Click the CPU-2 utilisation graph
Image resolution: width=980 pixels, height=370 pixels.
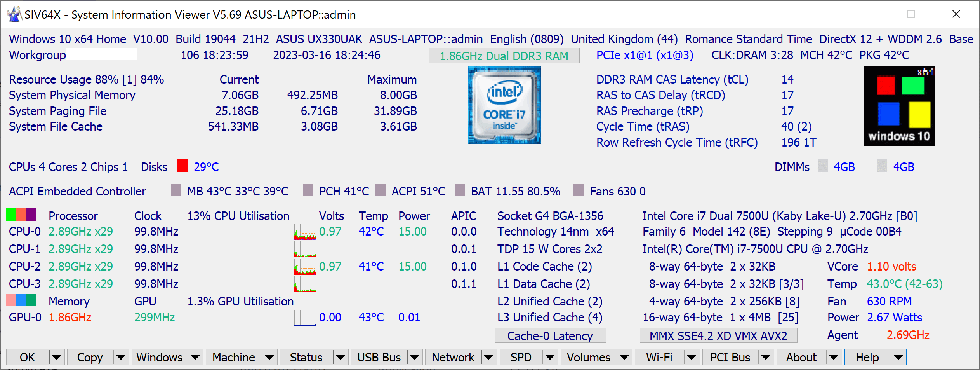coord(305,267)
